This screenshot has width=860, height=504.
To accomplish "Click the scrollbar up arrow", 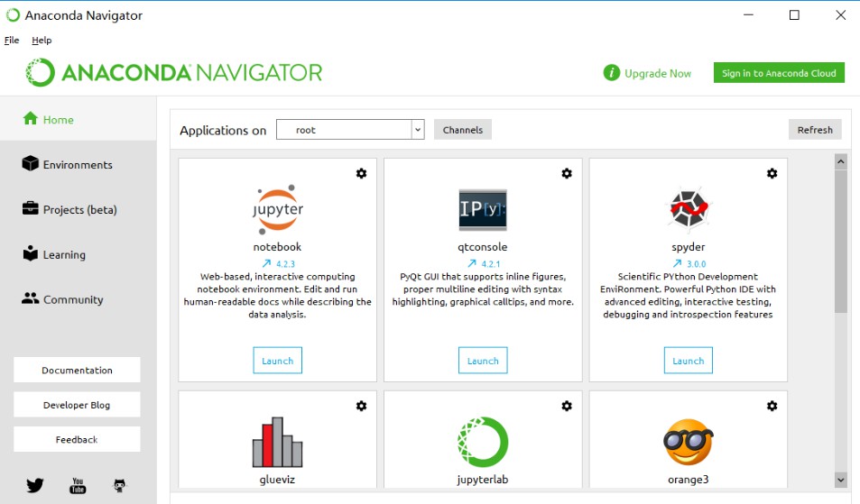I will (x=840, y=161).
